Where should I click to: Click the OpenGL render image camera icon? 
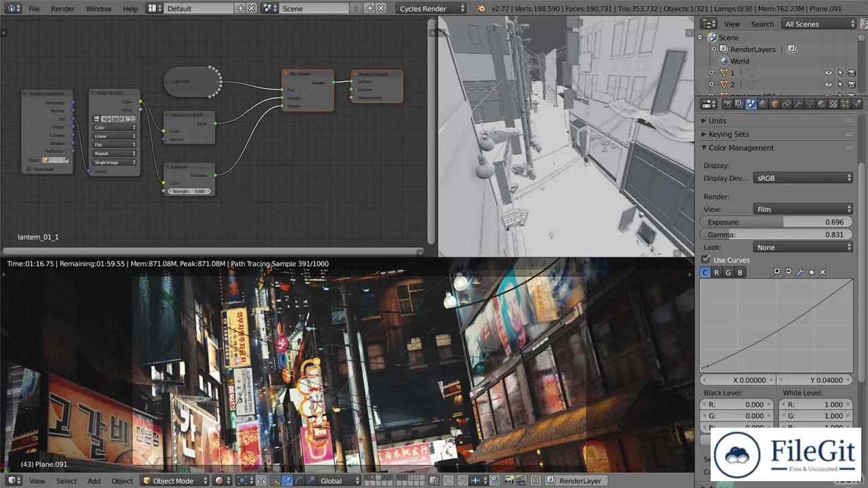509,481
